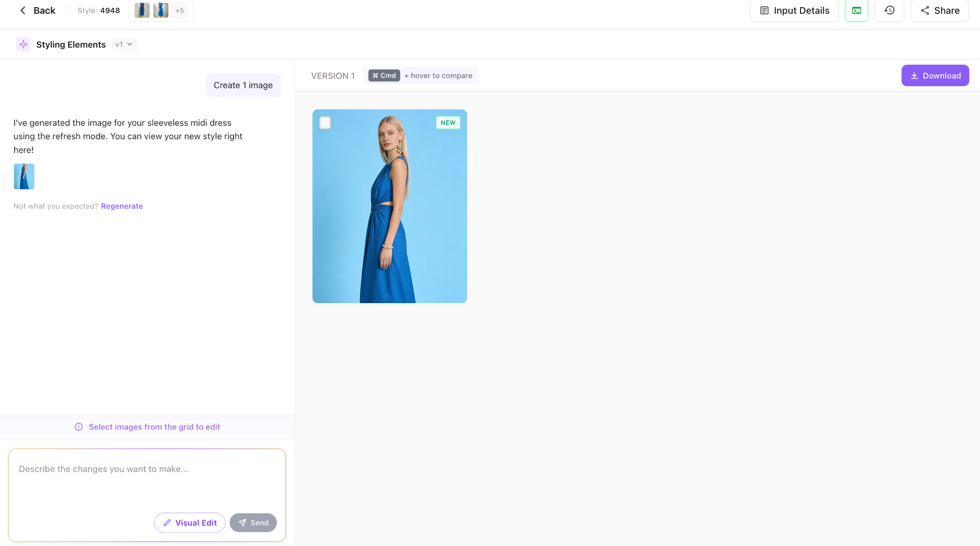Viewport: 980px width, 546px height.
Task: Click the Share network icon
Action: click(925, 11)
